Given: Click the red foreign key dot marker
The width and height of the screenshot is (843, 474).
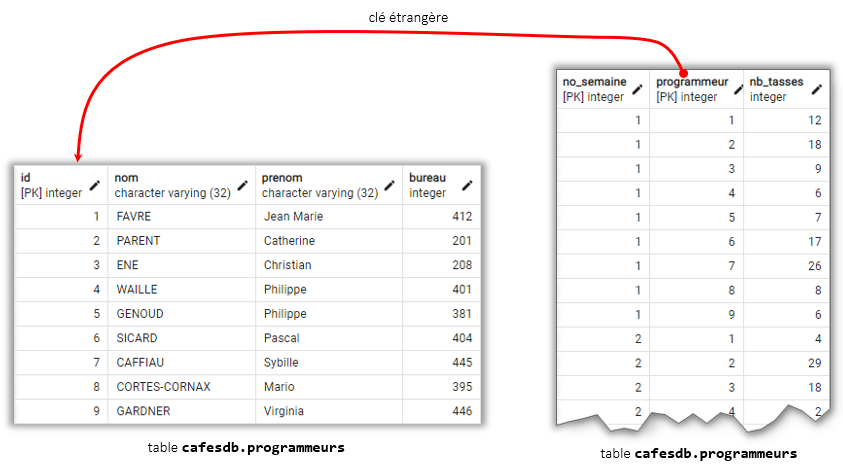Looking at the screenshot, I should pos(682,73).
